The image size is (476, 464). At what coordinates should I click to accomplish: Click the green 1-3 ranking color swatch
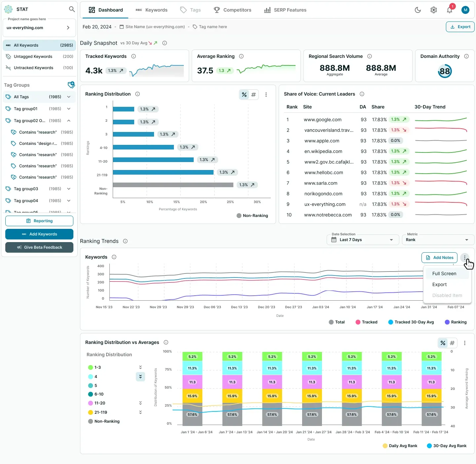tap(90, 367)
